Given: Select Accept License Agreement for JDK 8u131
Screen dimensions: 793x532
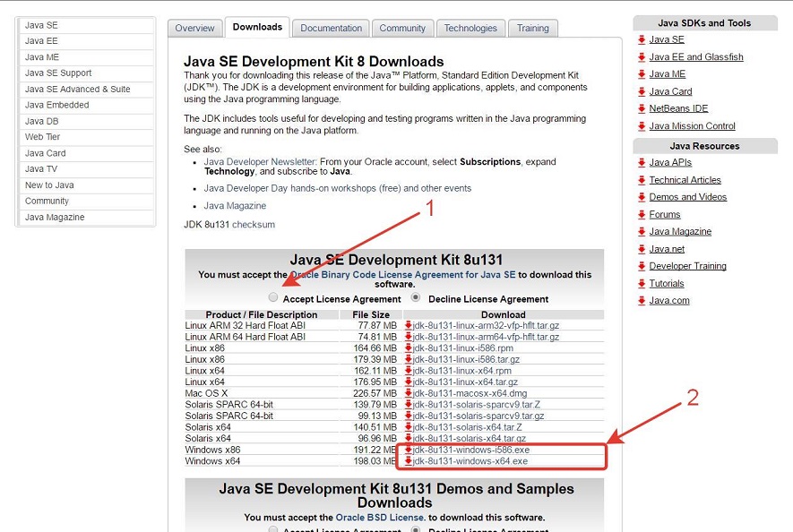Looking at the screenshot, I should [x=273, y=297].
